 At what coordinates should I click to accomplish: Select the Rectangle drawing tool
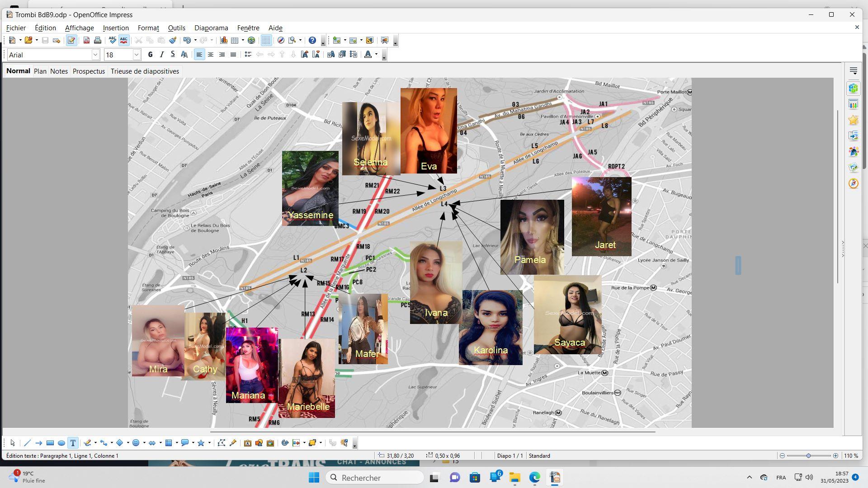pyautogui.click(x=50, y=443)
